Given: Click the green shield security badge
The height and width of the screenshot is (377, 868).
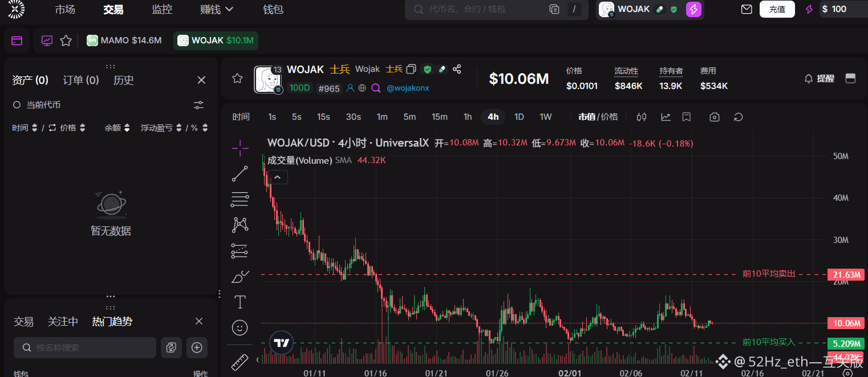Looking at the screenshot, I should [x=427, y=69].
